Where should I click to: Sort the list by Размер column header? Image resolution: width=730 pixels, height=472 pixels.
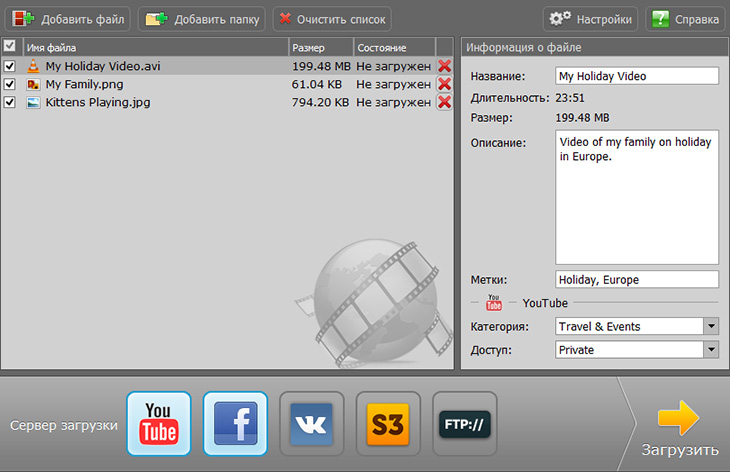320,47
